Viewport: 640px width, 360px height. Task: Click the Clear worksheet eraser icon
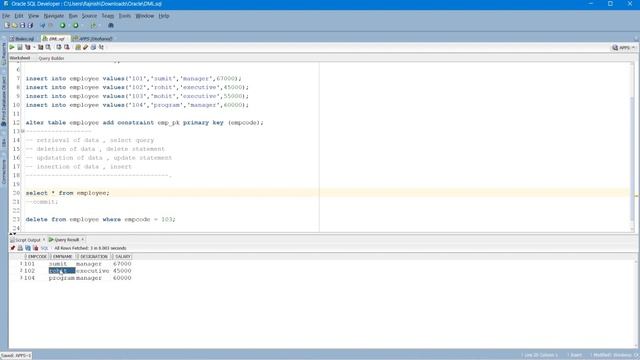(93, 47)
